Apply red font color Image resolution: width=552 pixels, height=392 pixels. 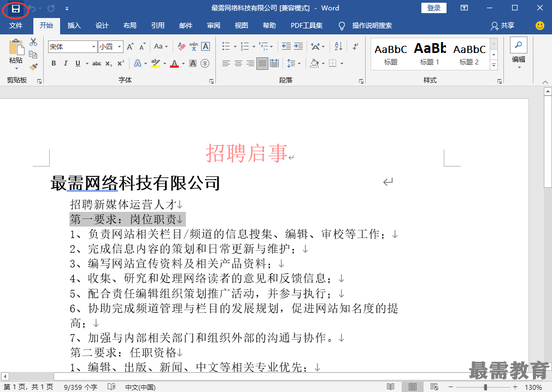[x=174, y=63]
